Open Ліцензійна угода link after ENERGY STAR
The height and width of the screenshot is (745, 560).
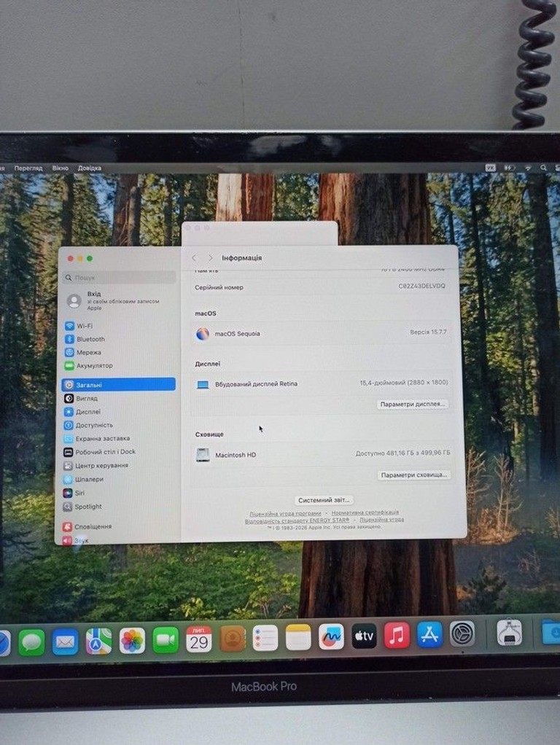382,520
